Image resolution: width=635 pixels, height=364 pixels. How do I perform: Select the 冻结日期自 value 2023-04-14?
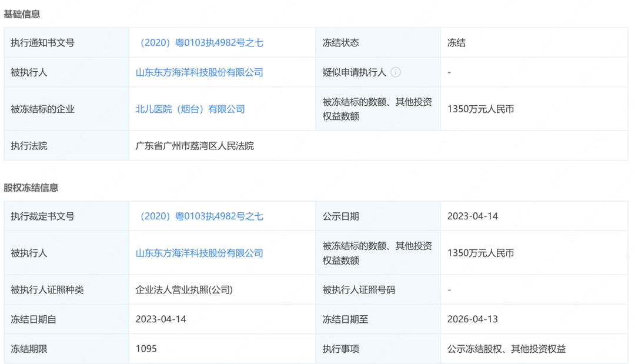click(x=161, y=319)
